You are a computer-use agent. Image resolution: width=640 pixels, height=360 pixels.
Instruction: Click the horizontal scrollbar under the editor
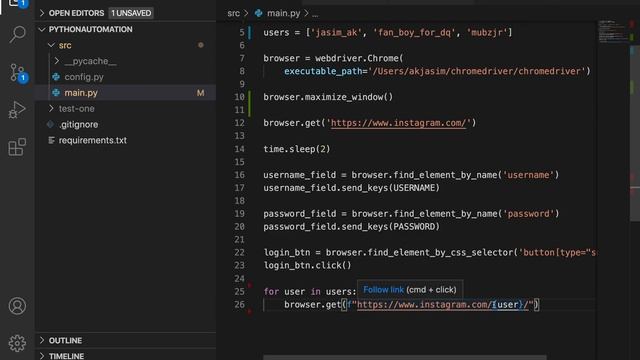(x=404, y=357)
